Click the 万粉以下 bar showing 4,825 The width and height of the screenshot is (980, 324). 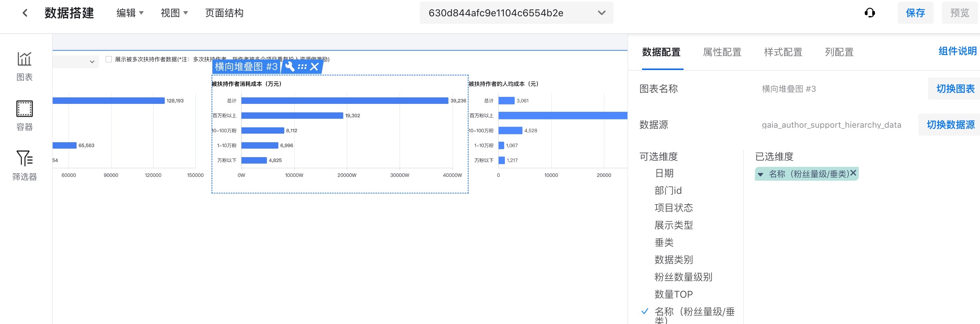coord(254,160)
